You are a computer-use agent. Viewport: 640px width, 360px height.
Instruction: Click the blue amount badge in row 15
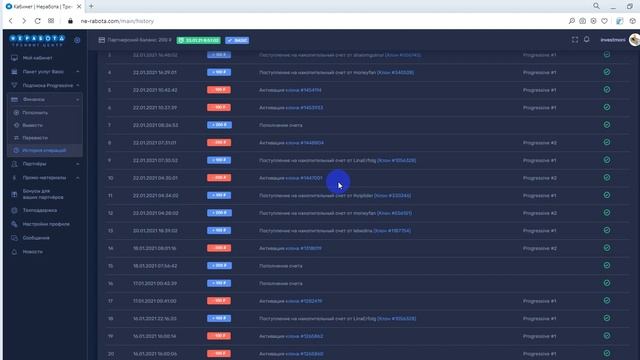click(x=219, y=265)
